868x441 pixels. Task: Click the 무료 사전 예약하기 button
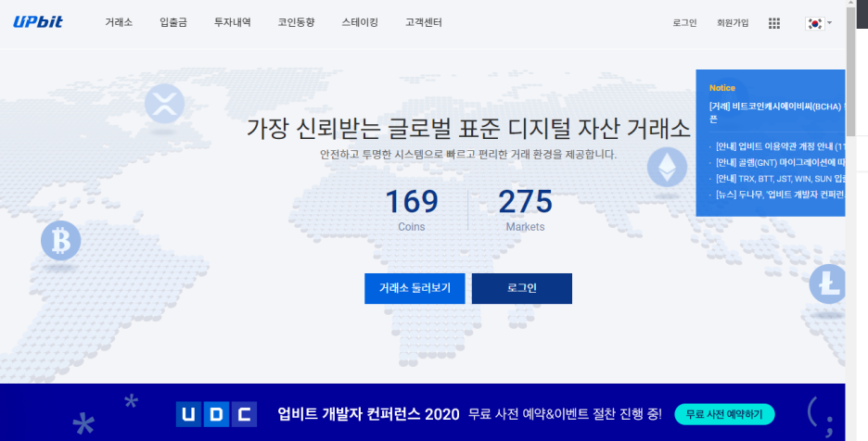[724, 414]
